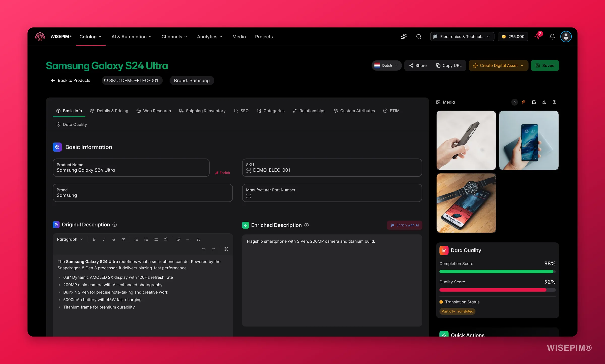Open the Create Digital Asset dropdown
The image size is (605, 364).
pyautogui.click(x=498, y=65)
